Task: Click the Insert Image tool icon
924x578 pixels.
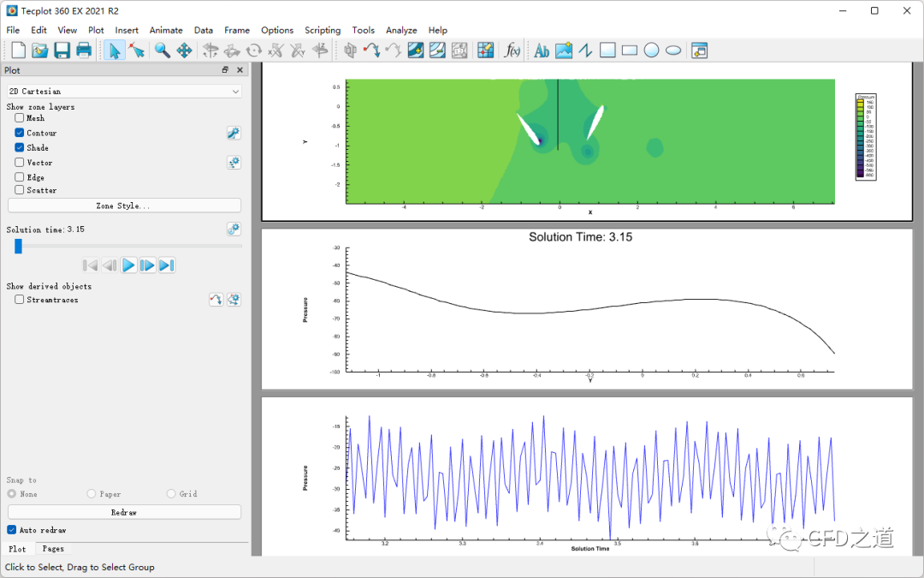Action: (564, 51)
